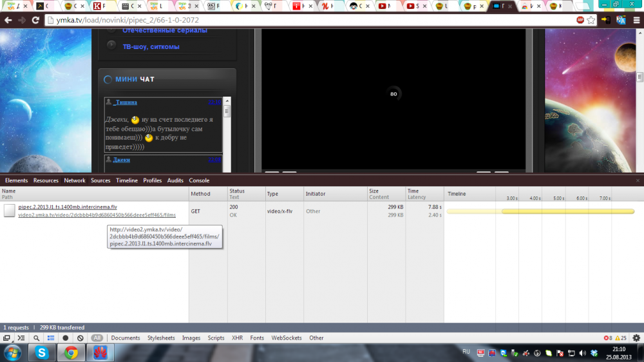
Task: Open ТВ-шоу, ситкомы category link
Action: tap(151, 46)
